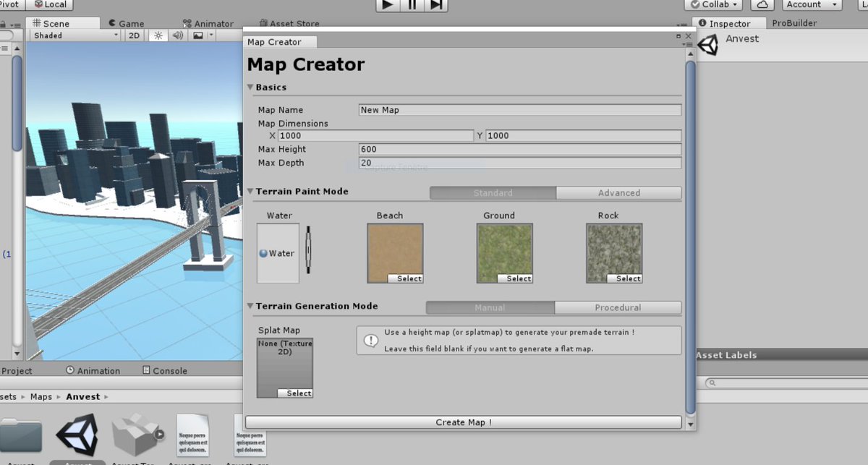The height and width of the screenshot is (465, 868).
Task: Toggle the Local handle rotation button
Action: point(50,4)
